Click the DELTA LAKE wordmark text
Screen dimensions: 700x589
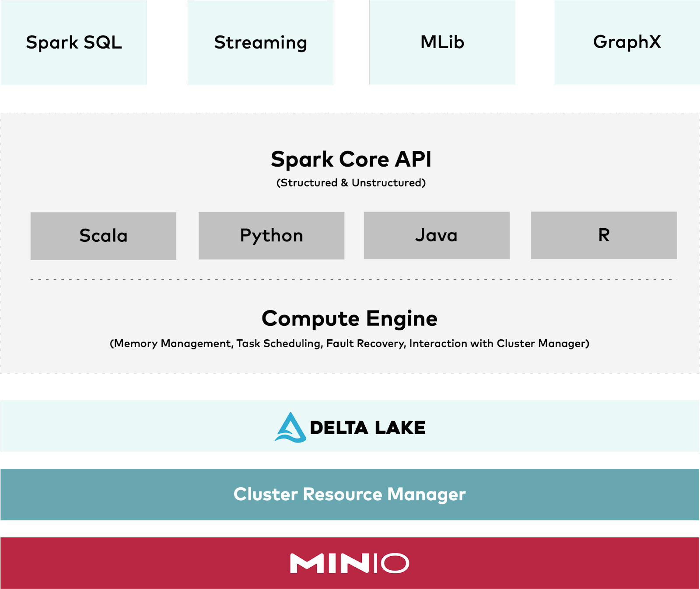367,428
